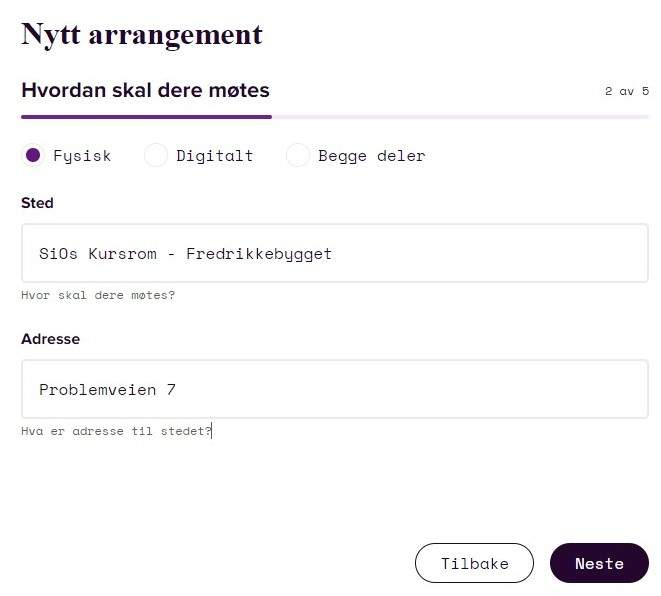The width and height of the screenshot is (661, 596).
Task: Click the Adresse field label
Action: 51,339
